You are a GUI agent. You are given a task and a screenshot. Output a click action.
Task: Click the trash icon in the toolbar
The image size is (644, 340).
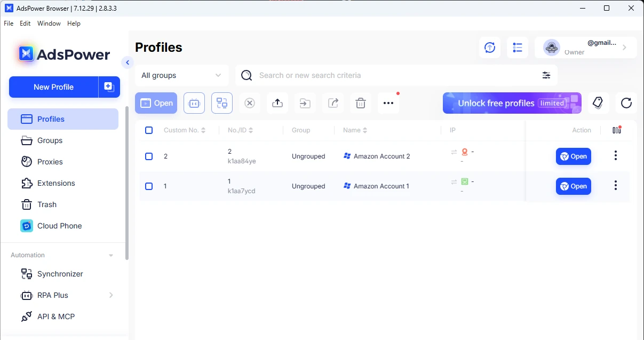(361, 103)
